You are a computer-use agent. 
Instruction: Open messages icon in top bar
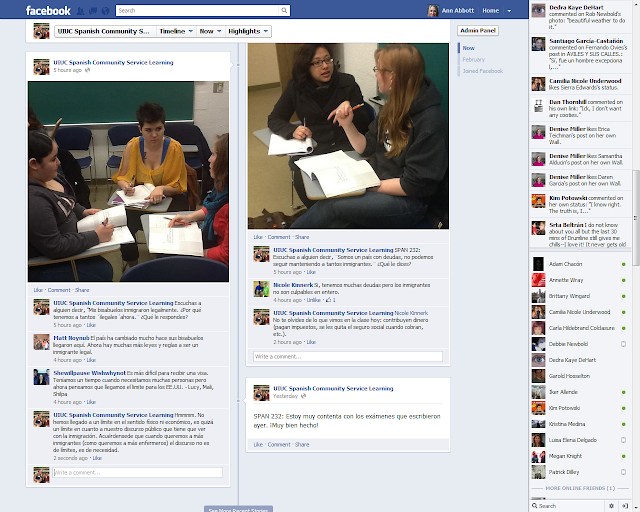pyautogui.click(x=93, y=11)
